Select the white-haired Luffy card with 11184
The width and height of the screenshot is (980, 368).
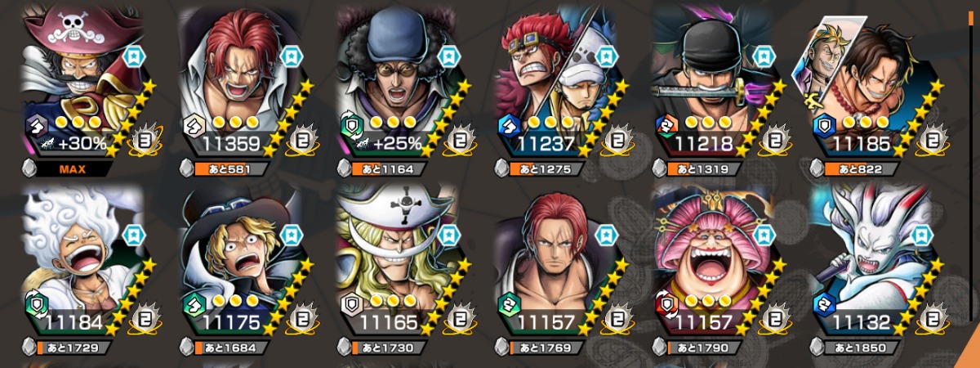(80, 262)
